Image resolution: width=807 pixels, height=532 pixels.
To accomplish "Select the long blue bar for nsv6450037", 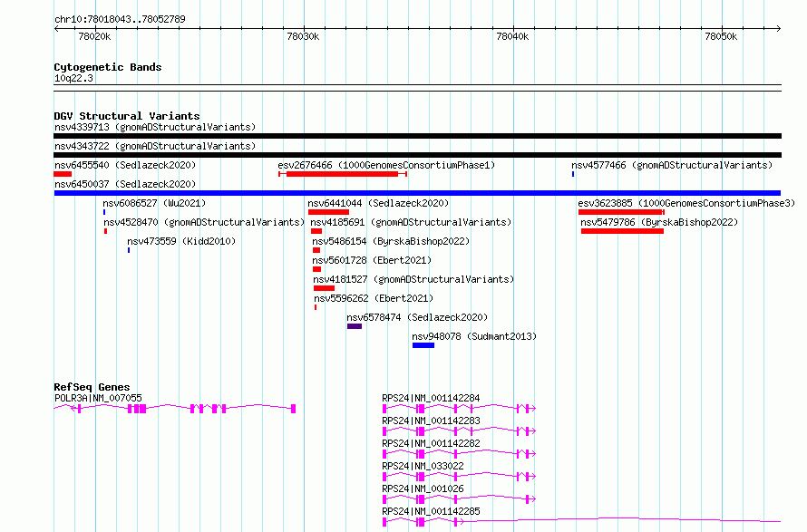I will pos(417,193).
